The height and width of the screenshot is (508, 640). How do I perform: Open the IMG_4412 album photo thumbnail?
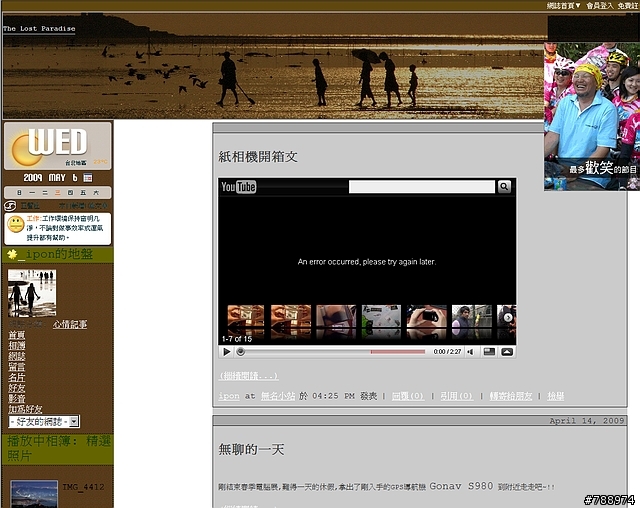point(34,494)
